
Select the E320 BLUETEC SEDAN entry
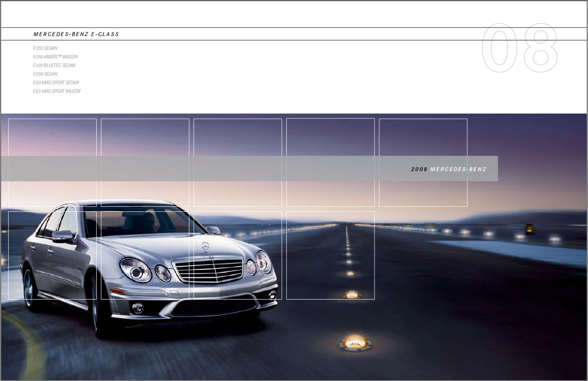pyautogui.click(x=54, y=65)
